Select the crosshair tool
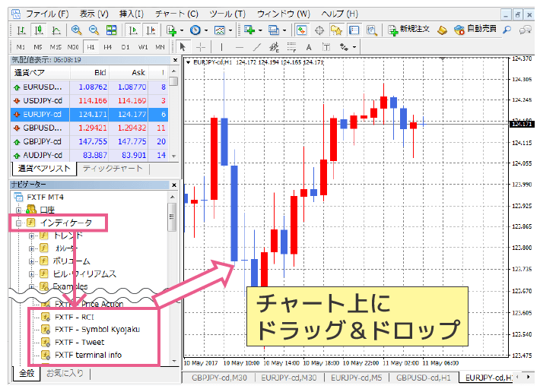The width and height of the screenshot is (540, 392). (x=201, y=47)
